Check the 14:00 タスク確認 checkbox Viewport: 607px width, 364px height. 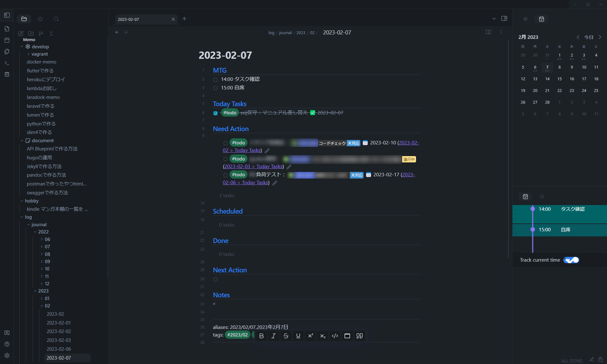[x=215, y=80]
